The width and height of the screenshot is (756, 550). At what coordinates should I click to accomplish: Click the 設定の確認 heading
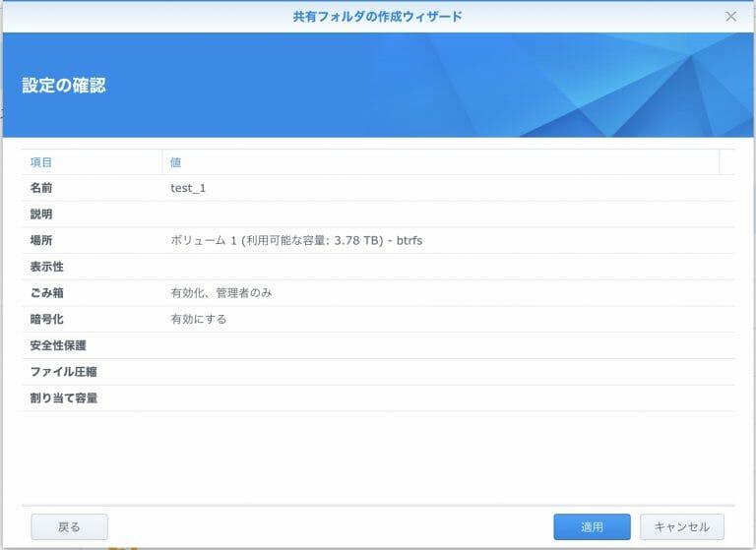pos(64,86)
